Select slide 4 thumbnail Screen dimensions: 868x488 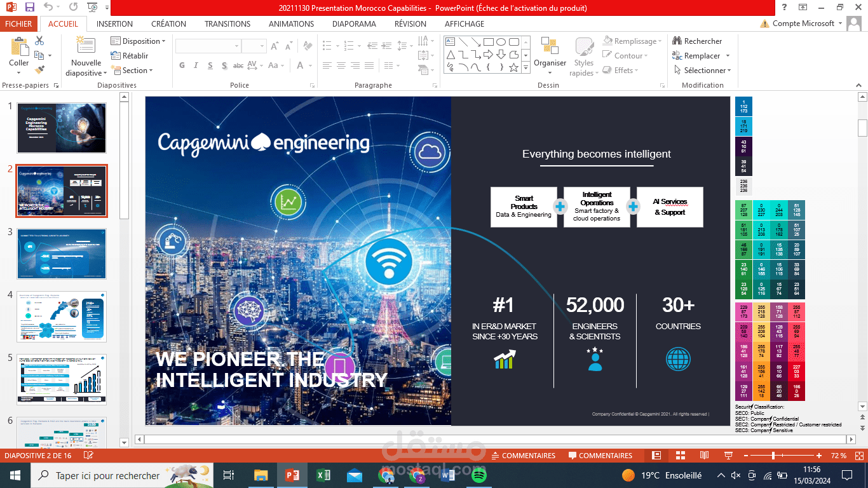62,316
